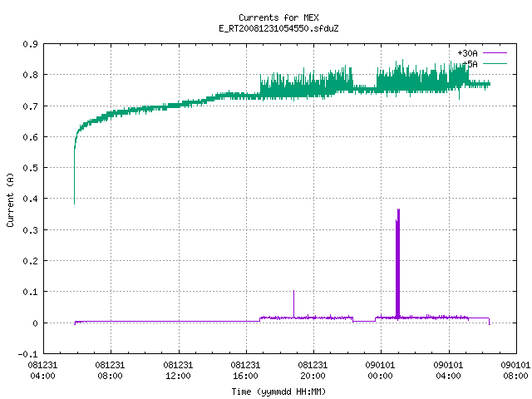
Task: Click the y-axis tick label -0.1
Action: (x=27, y=354)
